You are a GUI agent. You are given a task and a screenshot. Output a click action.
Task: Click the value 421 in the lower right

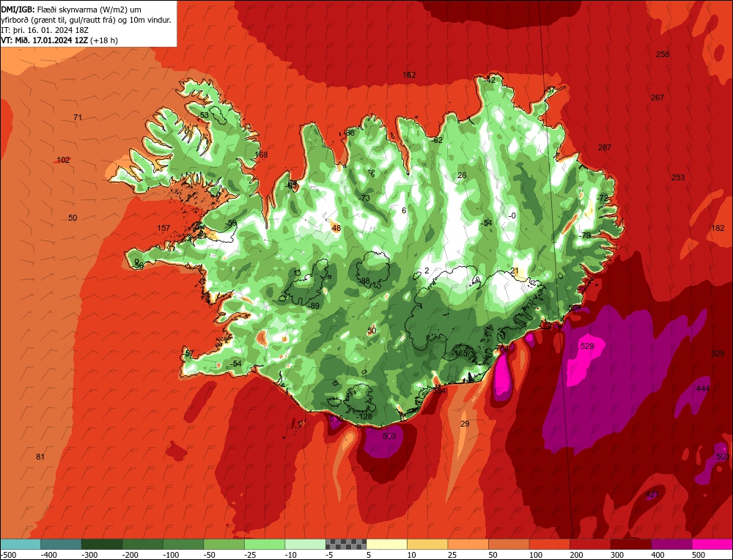click(652, 494)
